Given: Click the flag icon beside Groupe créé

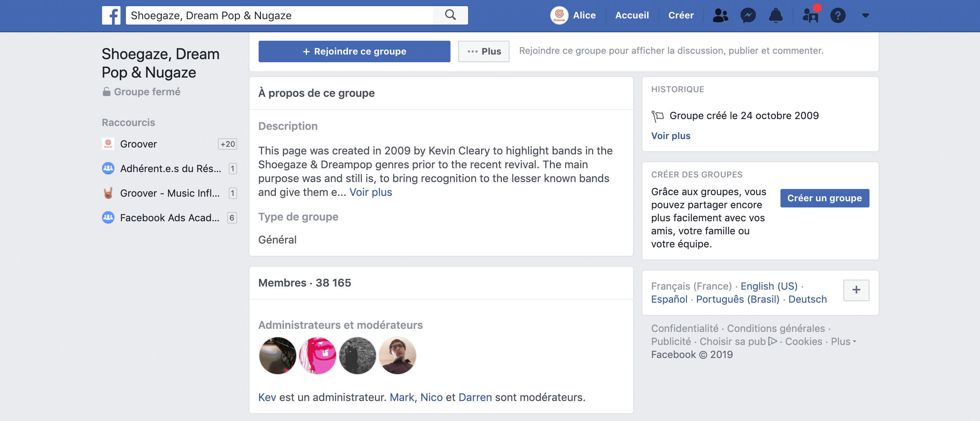Looking at the screenshot, I should click(x=658, y=116).
